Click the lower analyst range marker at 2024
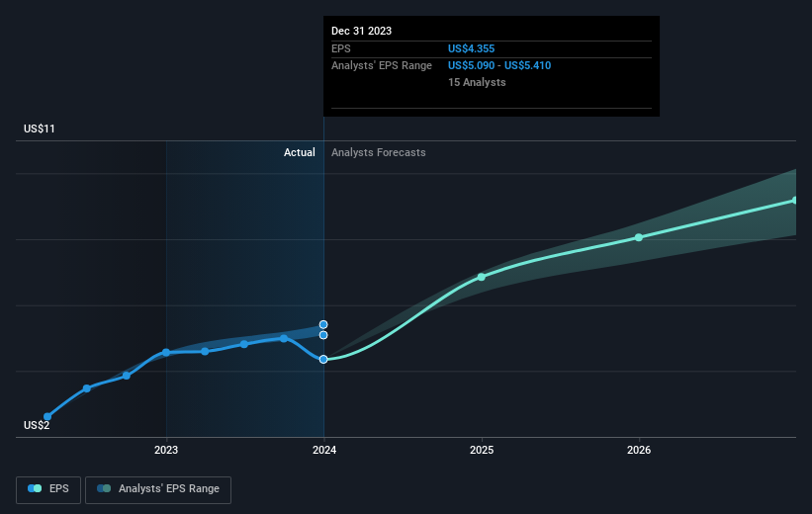 [x=323, y=335]
